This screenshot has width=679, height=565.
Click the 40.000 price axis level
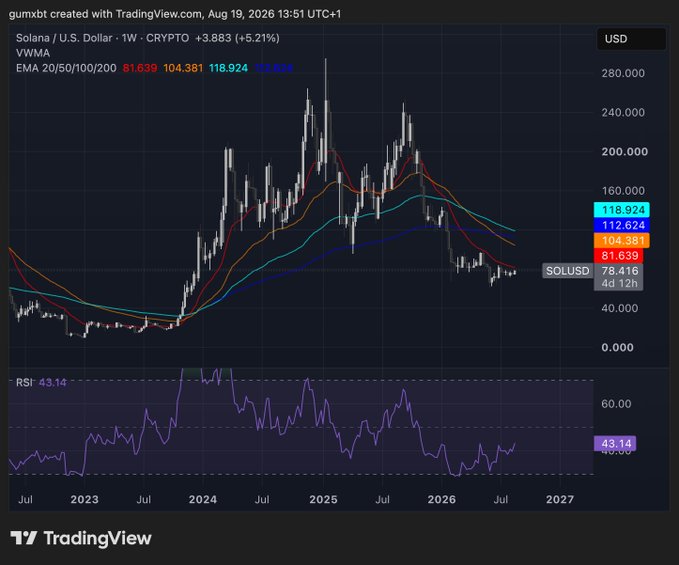[619, 308]
